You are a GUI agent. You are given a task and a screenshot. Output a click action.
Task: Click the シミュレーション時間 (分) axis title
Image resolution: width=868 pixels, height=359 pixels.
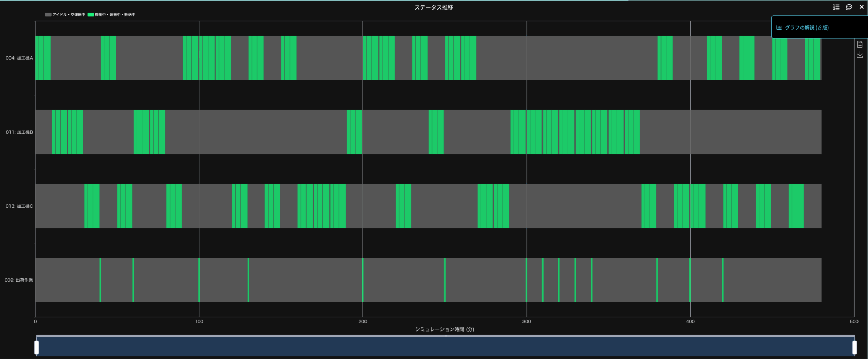(x=445, y=329)
